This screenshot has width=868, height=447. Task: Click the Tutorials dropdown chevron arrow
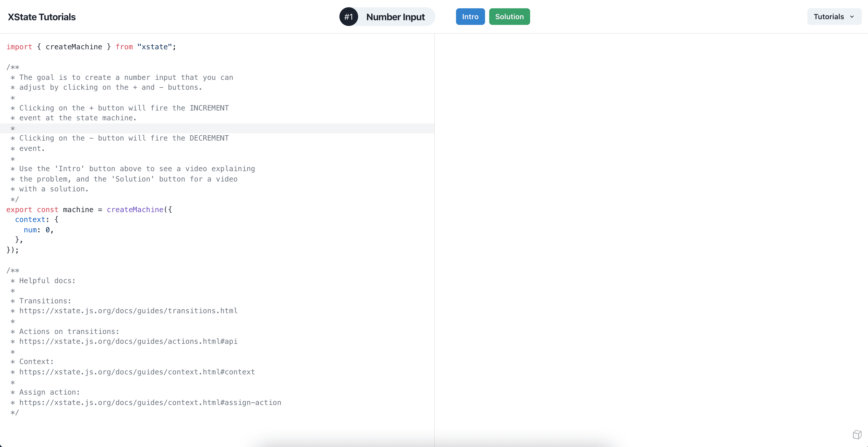pos(852,17)
